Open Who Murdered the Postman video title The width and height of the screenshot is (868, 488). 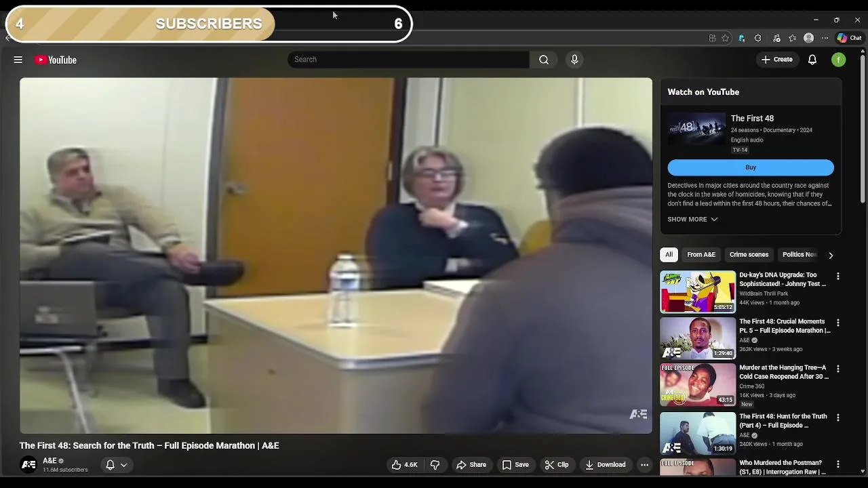(783, 468)
